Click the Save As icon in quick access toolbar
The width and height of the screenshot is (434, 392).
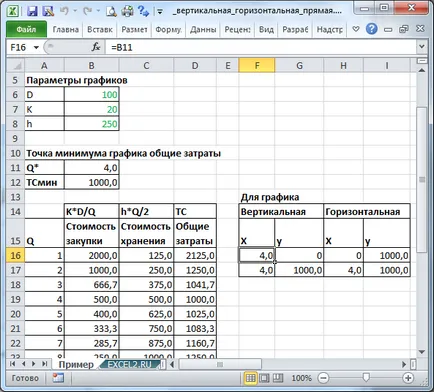pyautogui.click(x=48, y=11)
